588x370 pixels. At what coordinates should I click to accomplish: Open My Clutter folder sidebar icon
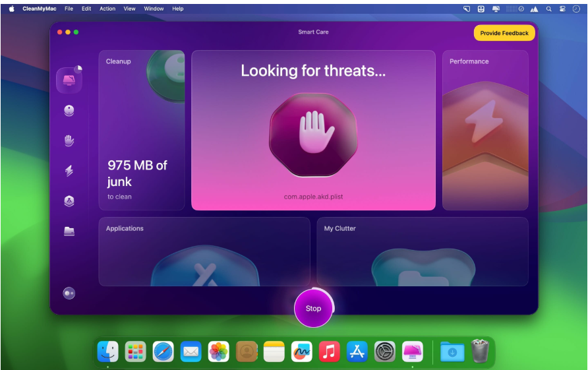[x=69, y=231]
